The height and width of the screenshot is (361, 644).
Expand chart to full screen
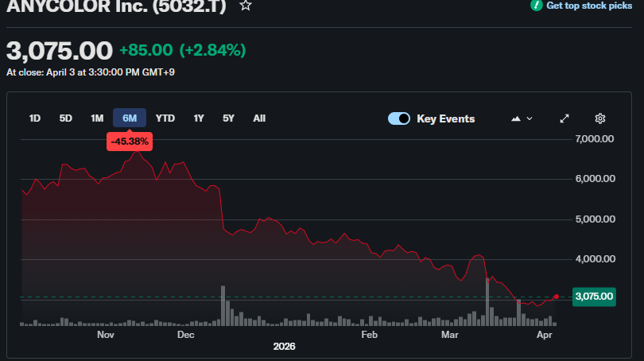(x=564, y=118)
